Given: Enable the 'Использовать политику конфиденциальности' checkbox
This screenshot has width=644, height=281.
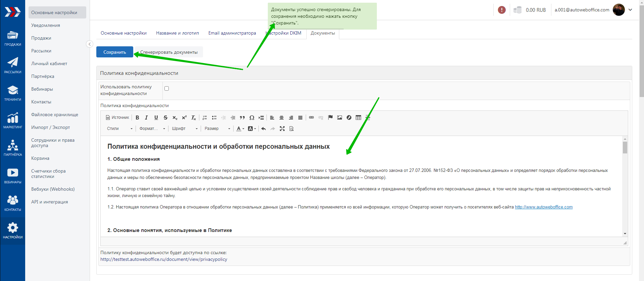Looking at the screenshot, I should [x=166, y=89].
